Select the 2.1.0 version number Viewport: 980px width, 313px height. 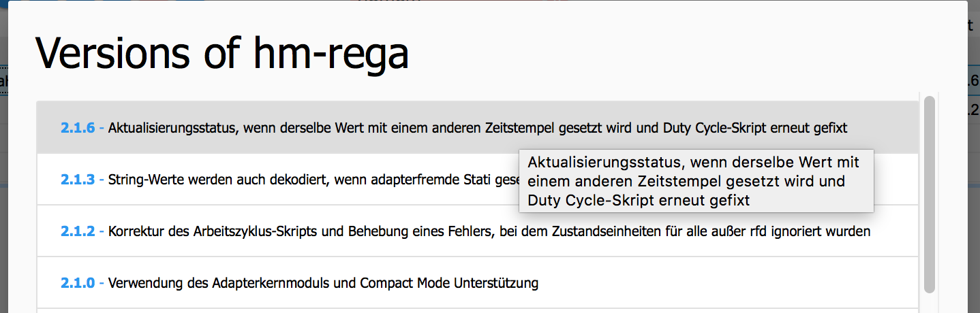pos(77,283)
